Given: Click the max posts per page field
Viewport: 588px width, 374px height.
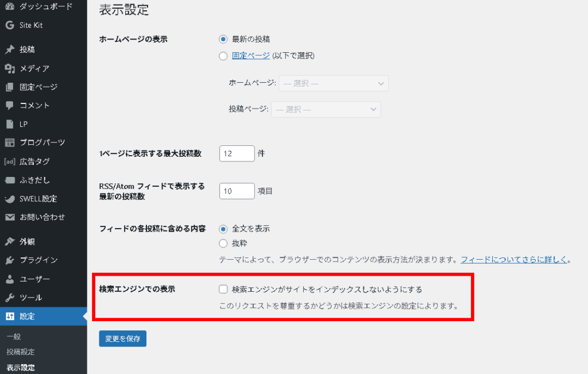Looking at the screenshot, I should 237,154.
